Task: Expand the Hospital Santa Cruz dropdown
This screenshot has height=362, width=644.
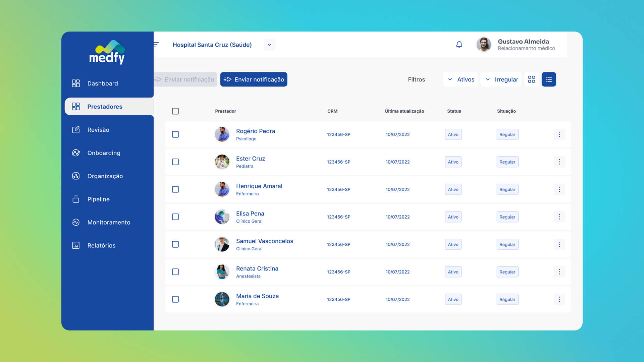Action: (x=269, y=45)
